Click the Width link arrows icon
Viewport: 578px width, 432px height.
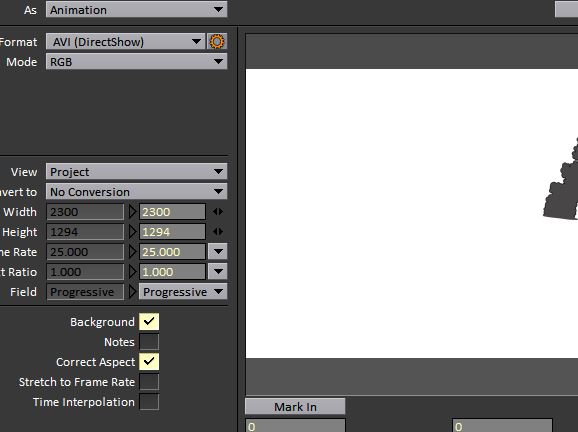[x=218, y=212]
